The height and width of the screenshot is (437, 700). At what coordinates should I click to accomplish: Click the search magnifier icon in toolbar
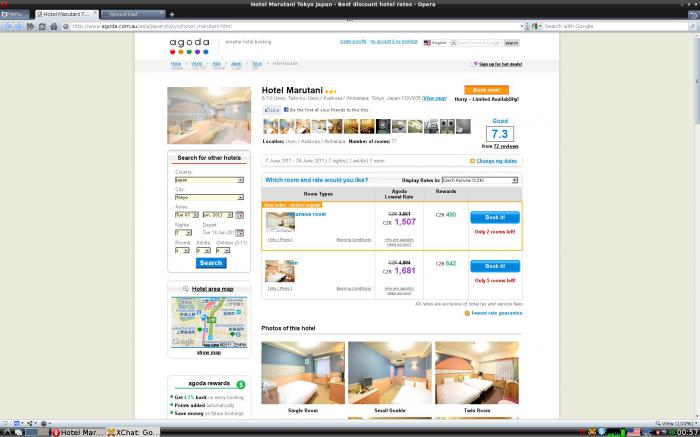tap(692, 26)
